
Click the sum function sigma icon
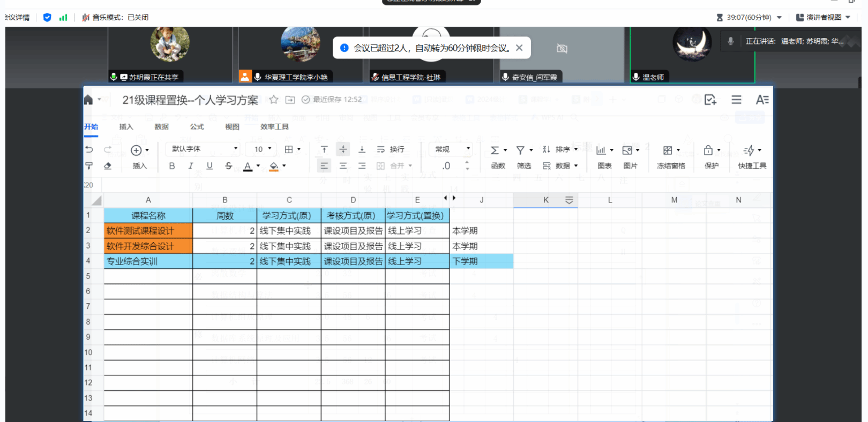495,150
